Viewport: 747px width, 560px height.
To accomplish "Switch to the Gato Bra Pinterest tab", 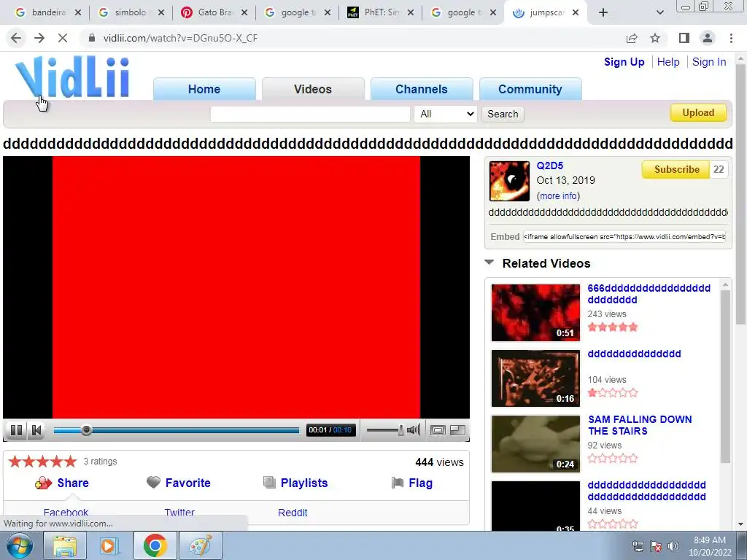I will pyautogui.click(x=214, y=13).
